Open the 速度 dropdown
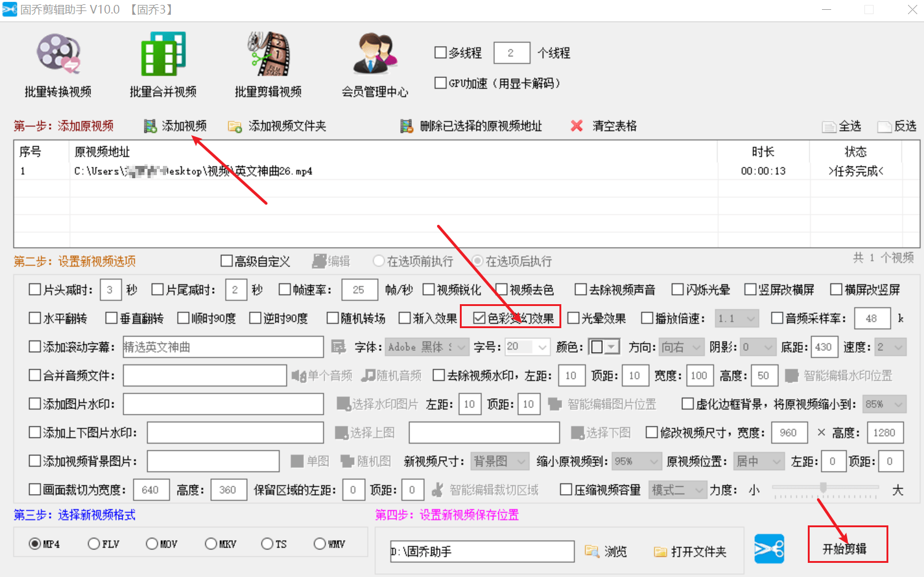Viewport: 924px width, 577px height. tap(891, 347)
